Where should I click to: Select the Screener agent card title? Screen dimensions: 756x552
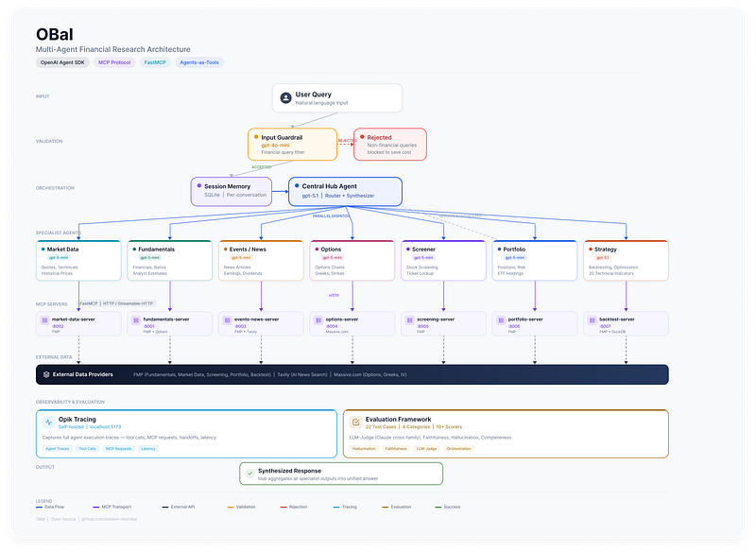(x=423, y=250)
